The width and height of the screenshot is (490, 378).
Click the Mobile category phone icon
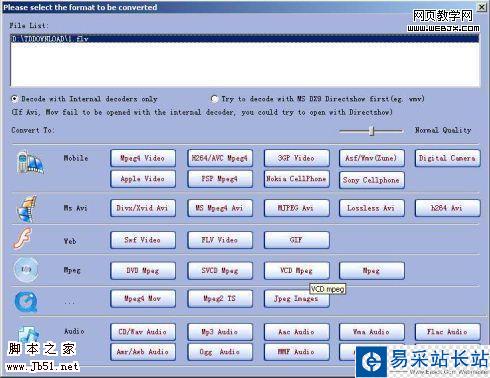click(30, 163)
